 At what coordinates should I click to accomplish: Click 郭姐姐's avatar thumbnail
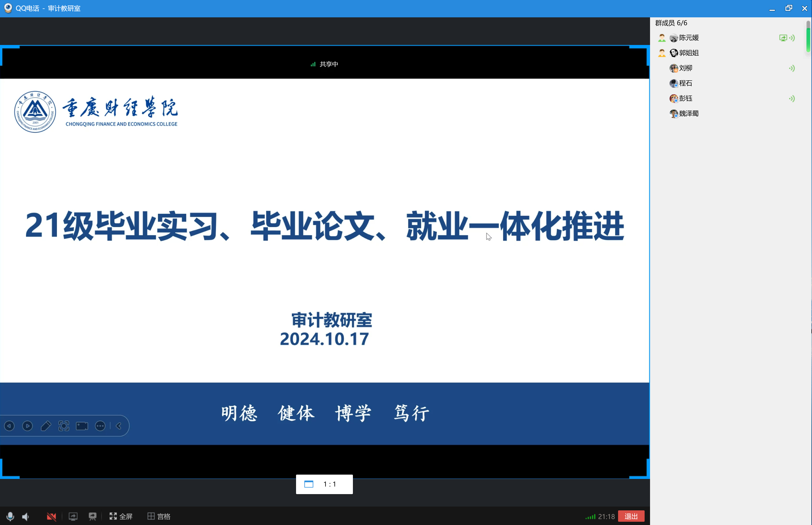[674, 53]
